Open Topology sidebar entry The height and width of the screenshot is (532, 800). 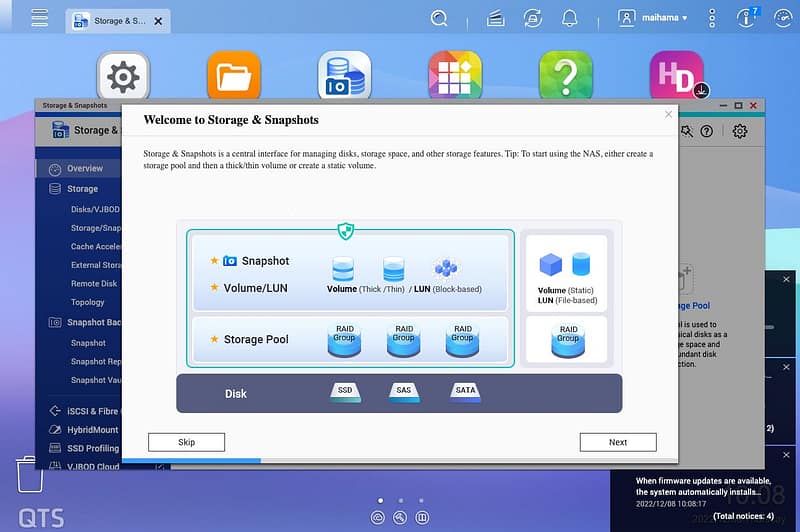click(87, 302)
